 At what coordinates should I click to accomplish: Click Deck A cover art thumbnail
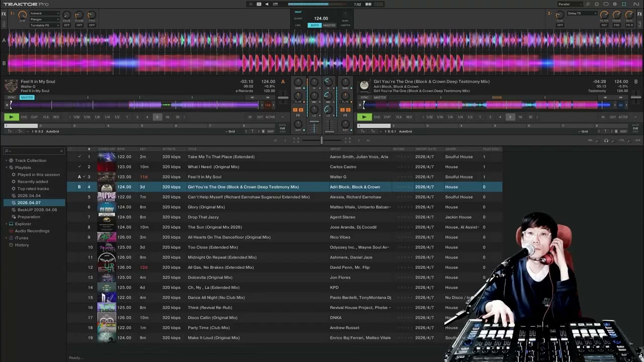click(11, 86)
